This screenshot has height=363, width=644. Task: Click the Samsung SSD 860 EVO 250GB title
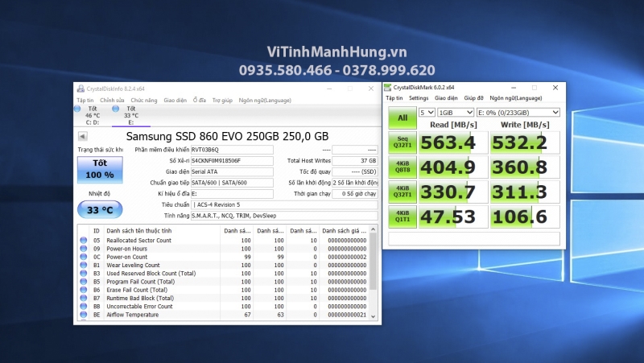pyautogui.click(x=227, y=136)
